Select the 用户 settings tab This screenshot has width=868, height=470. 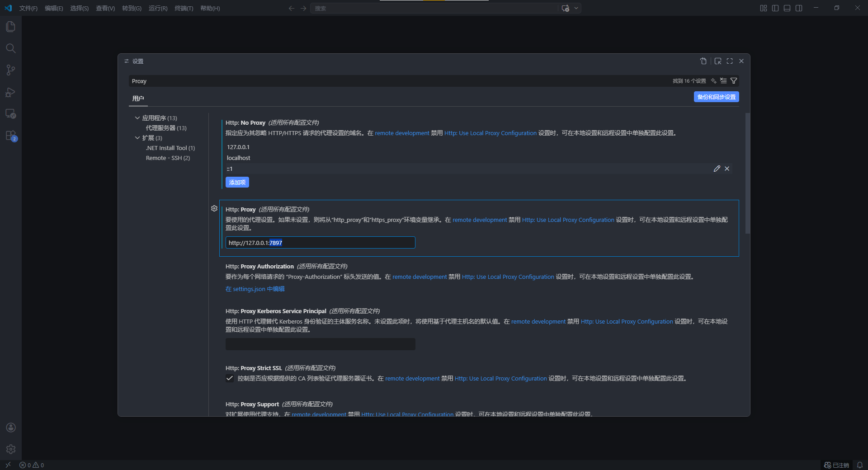(138, 99)
